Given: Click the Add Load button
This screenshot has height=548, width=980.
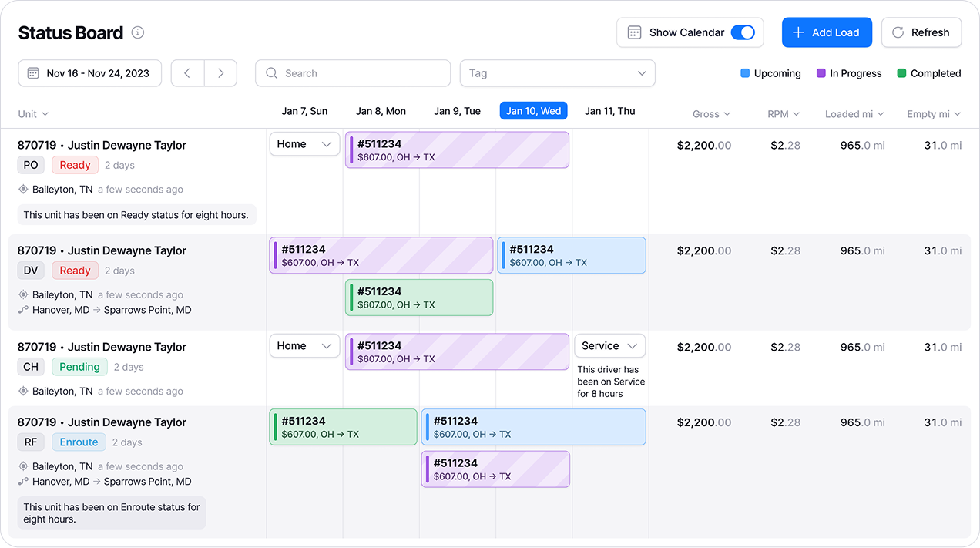Looking at the screenshot, I should [x=827, y=32].
